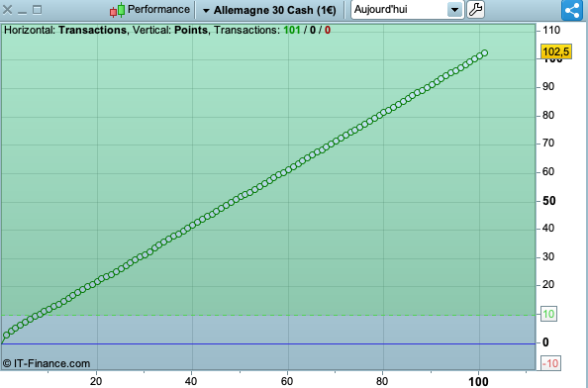
Task: Close the Performance window with X
Action: 7,10
